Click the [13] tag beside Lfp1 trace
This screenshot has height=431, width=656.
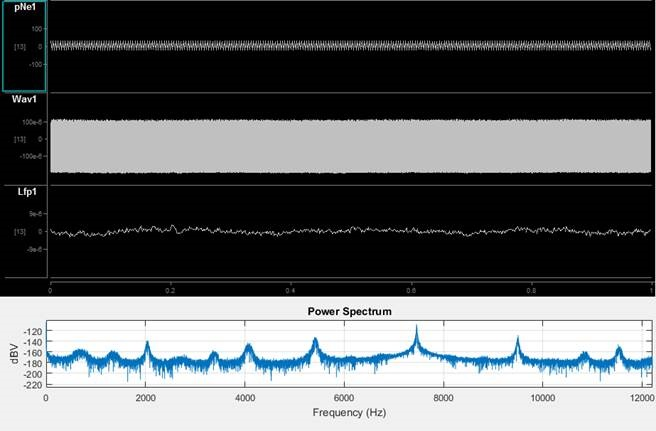[x=20, y=231]
